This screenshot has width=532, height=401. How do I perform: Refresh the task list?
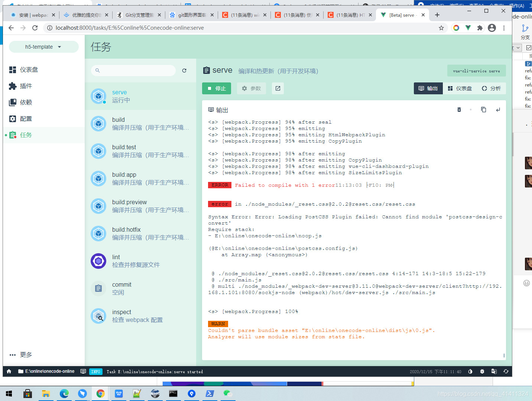184,70
